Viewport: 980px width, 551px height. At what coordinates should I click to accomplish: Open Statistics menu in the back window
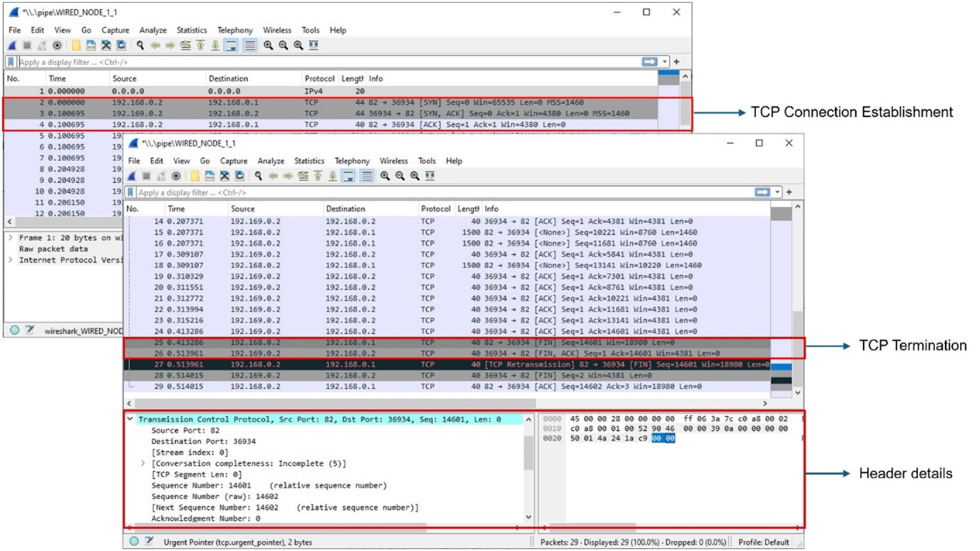191,30
